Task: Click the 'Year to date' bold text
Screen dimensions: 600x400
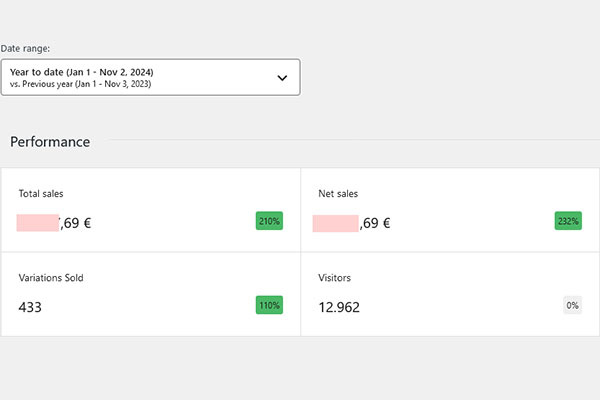Action: click(82, 72)
